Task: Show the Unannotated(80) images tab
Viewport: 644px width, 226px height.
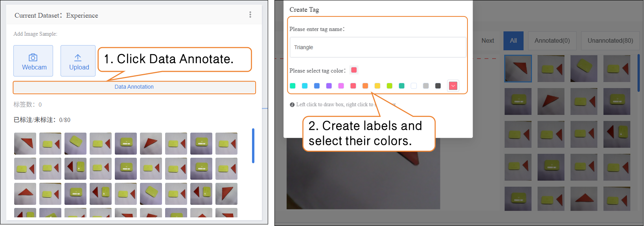Action: point(610,41)
